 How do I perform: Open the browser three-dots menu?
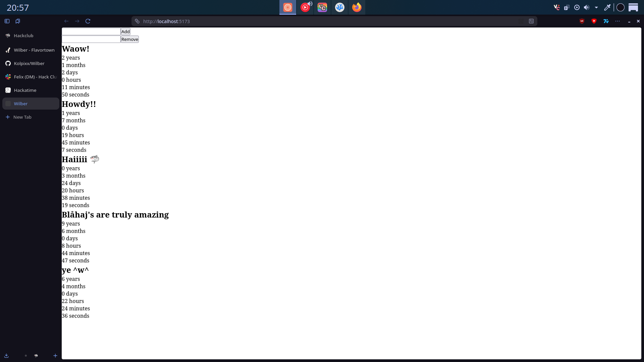click(618, 21)
